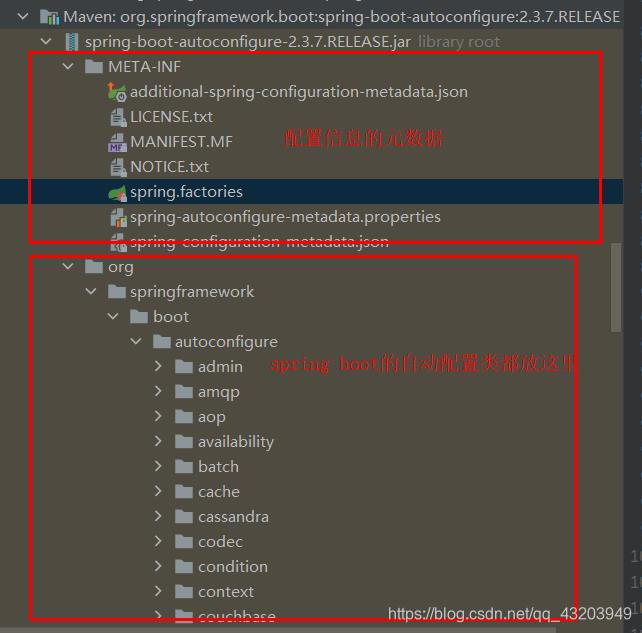Click the codec folder icon
Screen dimensions: 642x633
coord(184,541)
